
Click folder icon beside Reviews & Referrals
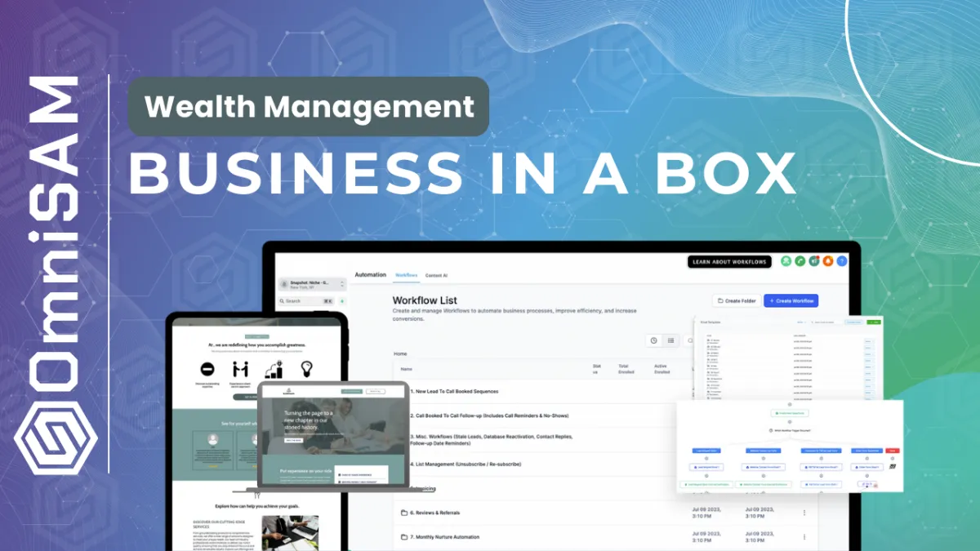point(403,513)
